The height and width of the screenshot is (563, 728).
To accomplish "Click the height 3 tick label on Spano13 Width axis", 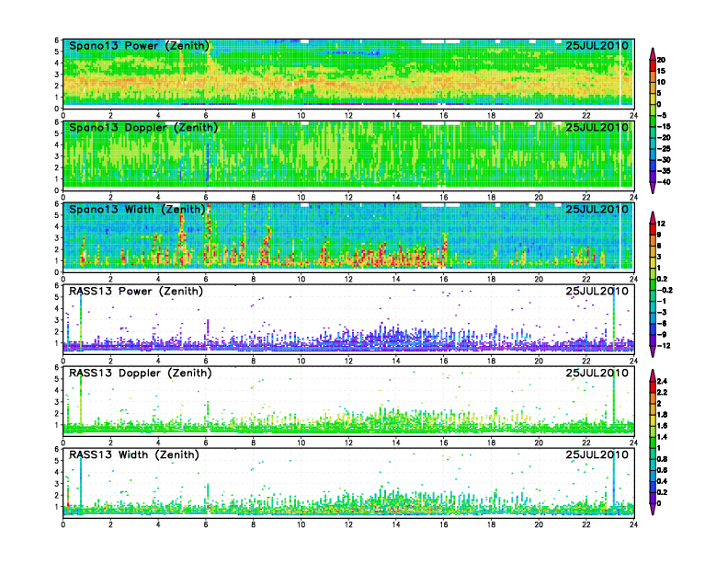I will [57, 238].
